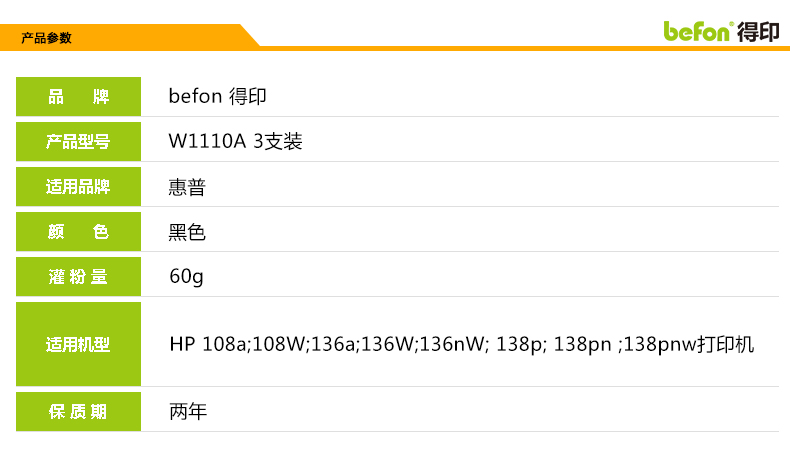Click the 惠普 value text
Screen dimensions: 790x452
[x=188, y=187]
